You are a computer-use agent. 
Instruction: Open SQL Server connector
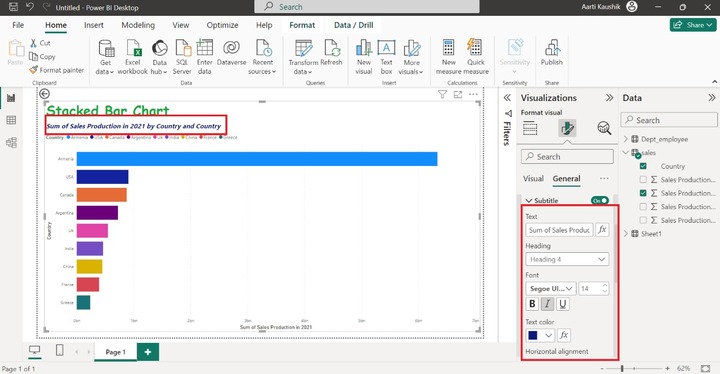point(182,57)
